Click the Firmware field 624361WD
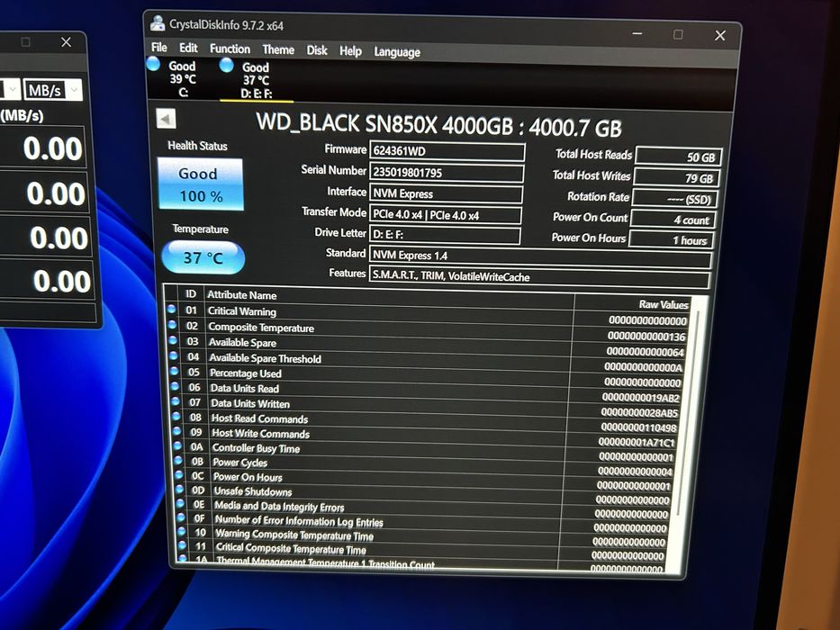This screenshot has height=630, width=840. [x=447, y=151]
